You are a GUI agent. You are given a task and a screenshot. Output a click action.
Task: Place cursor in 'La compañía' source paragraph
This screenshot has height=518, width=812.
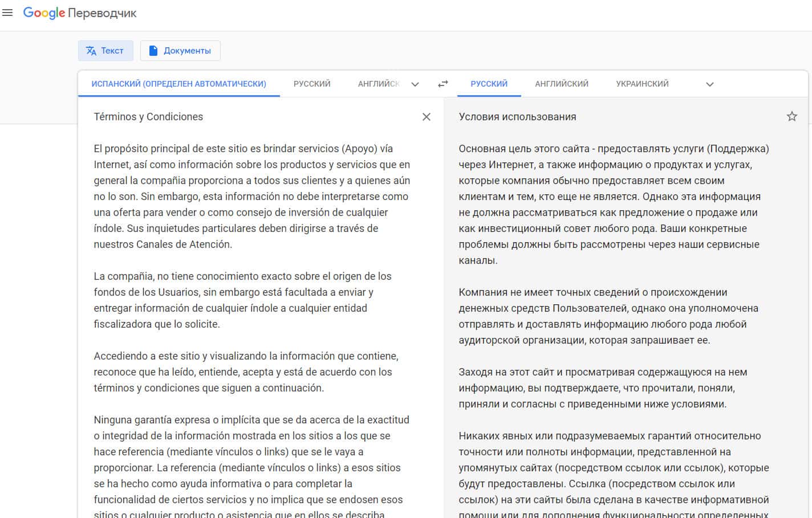click(x=242, y=300)
